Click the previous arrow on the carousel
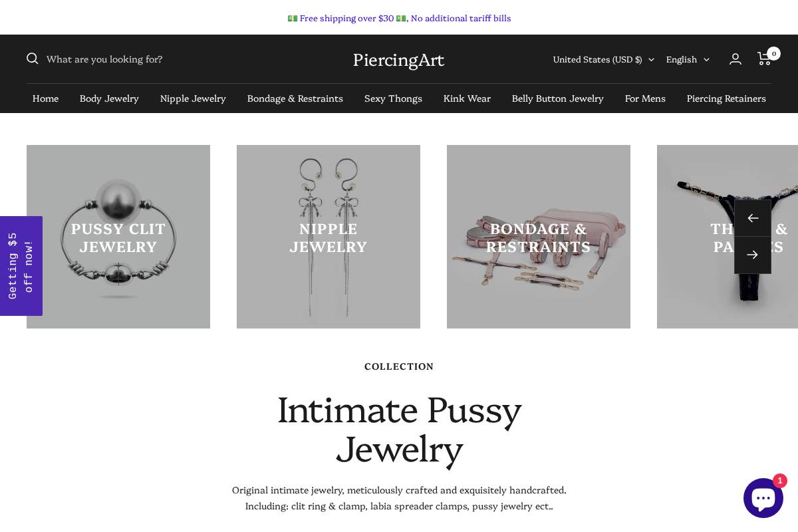798x532 pixels. [752, 218]
